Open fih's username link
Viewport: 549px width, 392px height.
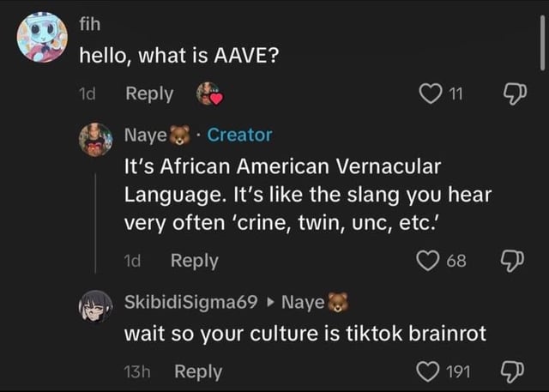click(x=89, y=25)
